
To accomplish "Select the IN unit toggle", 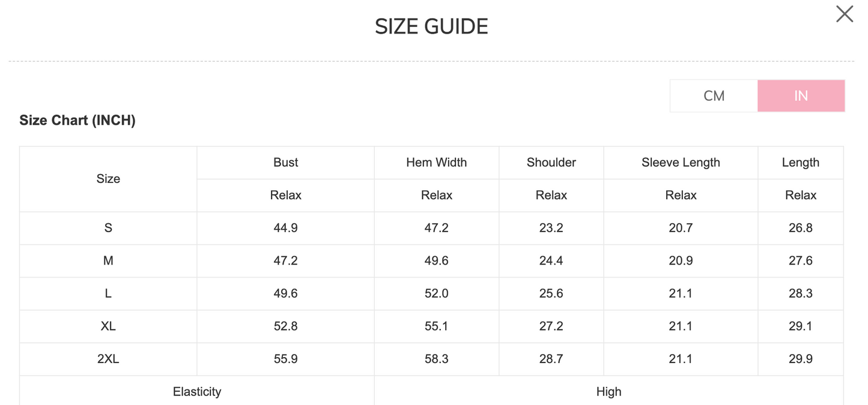I will click(801, 96).
